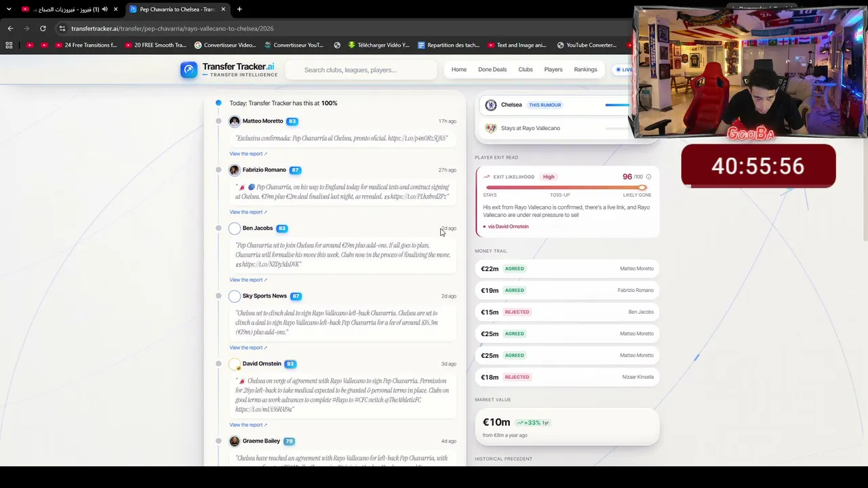Click the browser forward arrow
The width and height of the screenshot is (868, 488).
26,28
